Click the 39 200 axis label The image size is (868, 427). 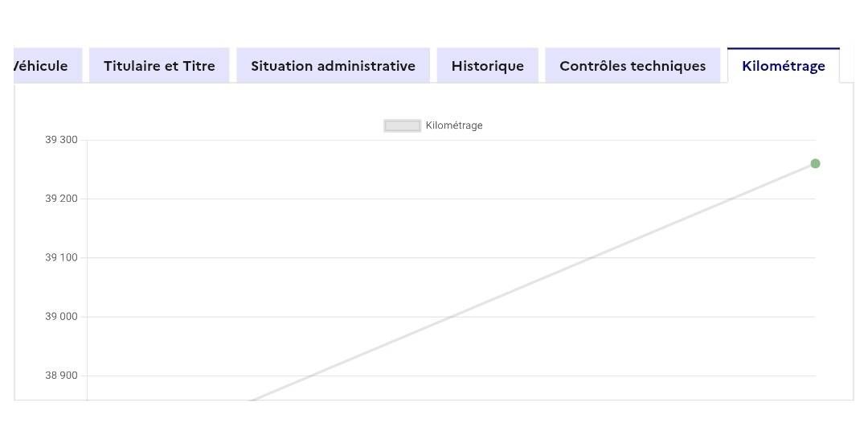(x=61, y=199)
